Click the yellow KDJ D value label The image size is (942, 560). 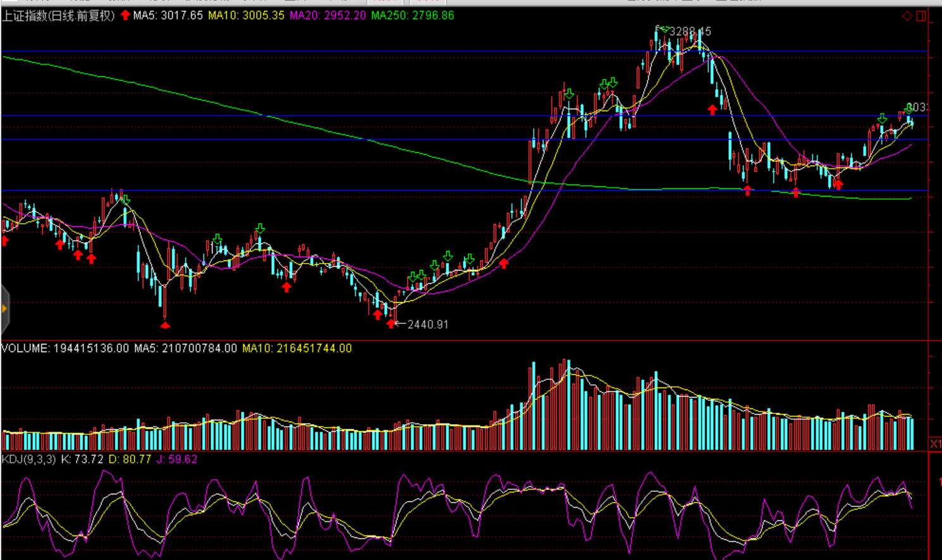pyautogui.click(x=130, y=460)
